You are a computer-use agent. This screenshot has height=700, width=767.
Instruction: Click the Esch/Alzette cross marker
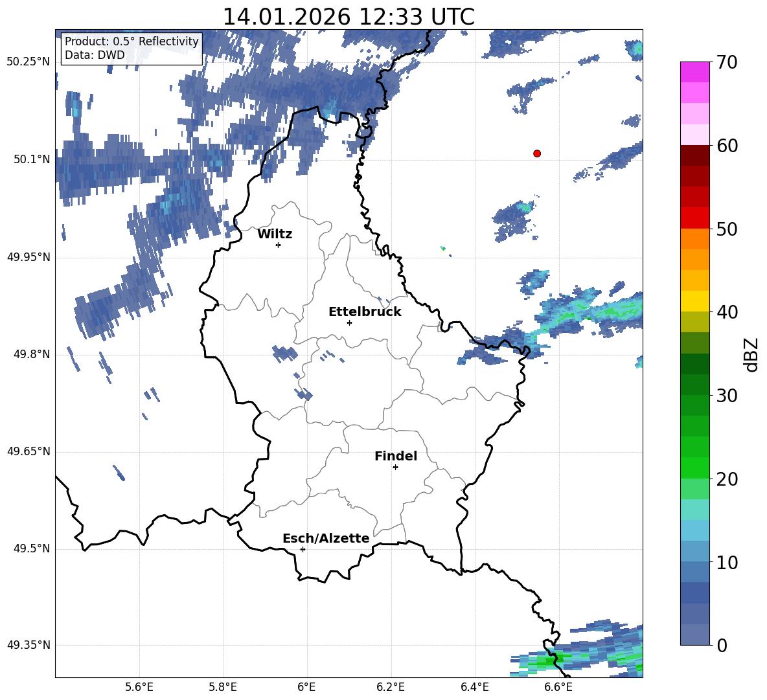pos(303,549)
